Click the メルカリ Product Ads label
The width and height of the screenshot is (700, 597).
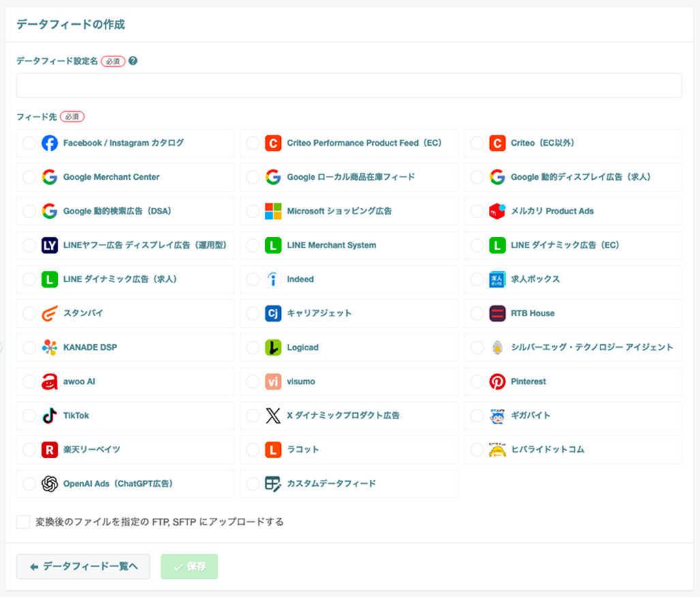point(552,211)
